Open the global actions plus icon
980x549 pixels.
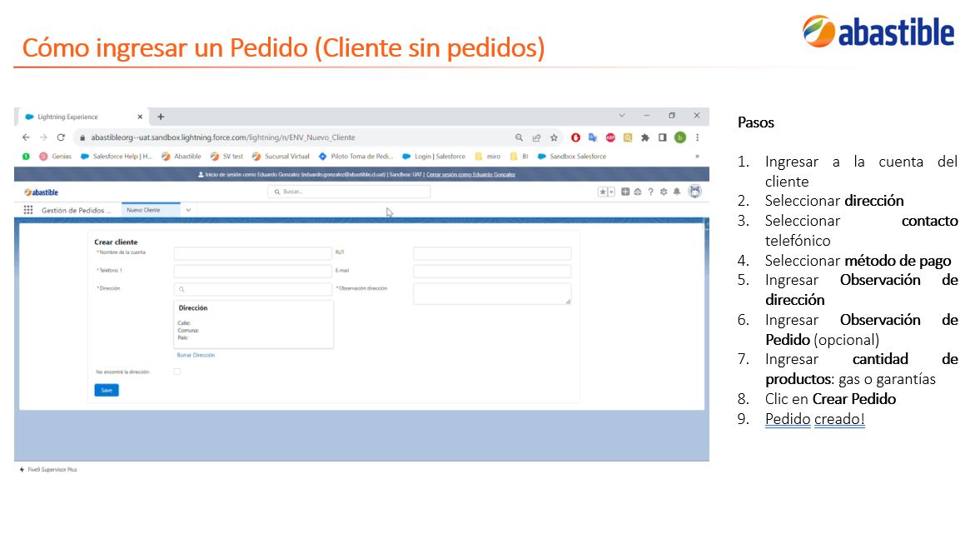(625, 192)
